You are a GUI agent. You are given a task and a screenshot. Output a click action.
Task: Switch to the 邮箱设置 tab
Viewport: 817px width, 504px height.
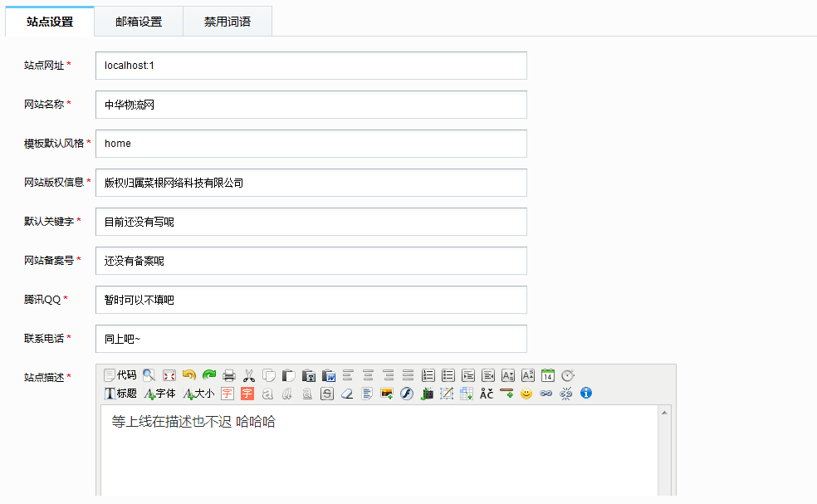coord(139,22)
